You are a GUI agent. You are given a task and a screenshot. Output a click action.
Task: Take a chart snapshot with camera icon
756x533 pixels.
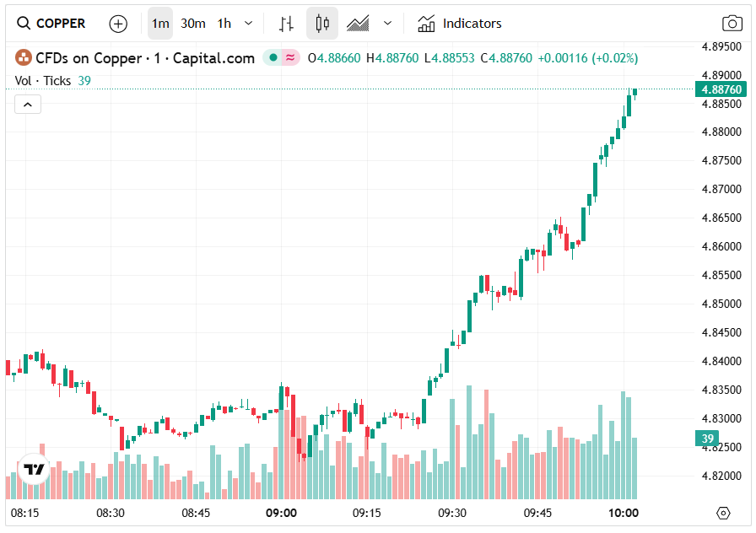pos(732,24)
